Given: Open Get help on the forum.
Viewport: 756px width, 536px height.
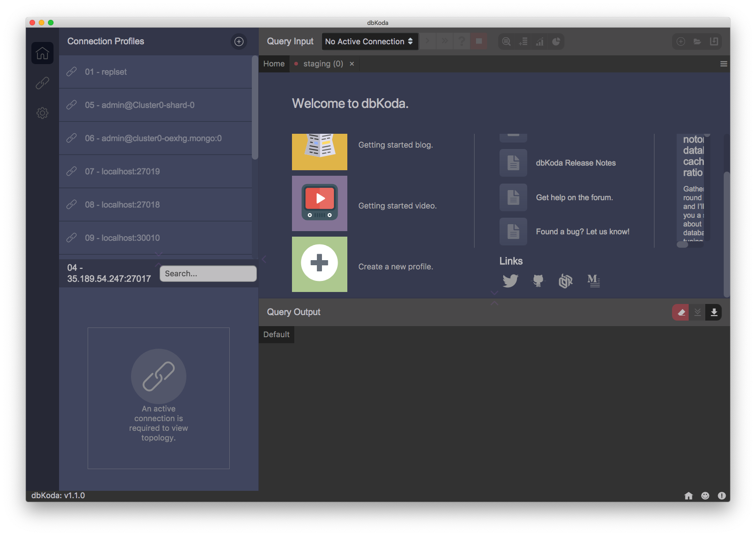Looking at the screenshot, I should pos(574,197).
